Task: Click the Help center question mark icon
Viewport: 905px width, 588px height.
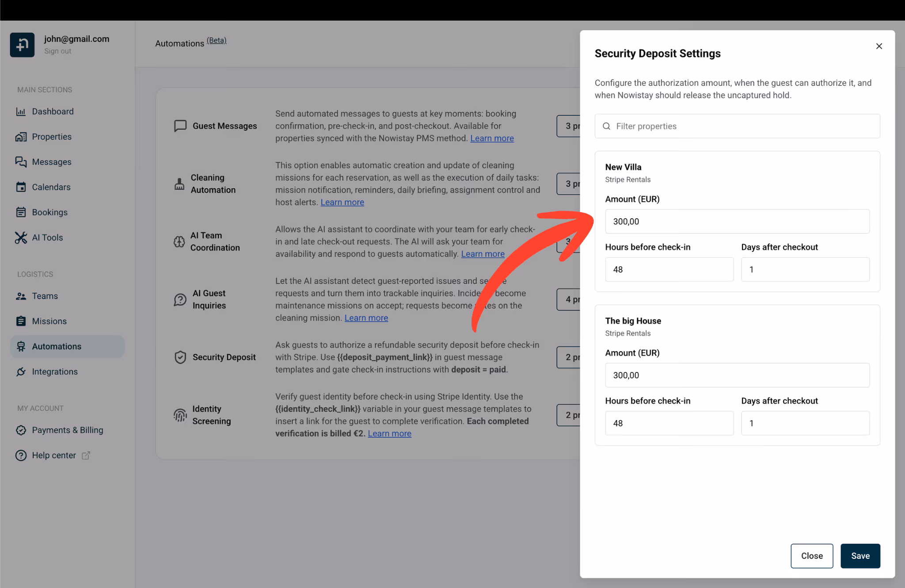Action: [x=21, y=455]
